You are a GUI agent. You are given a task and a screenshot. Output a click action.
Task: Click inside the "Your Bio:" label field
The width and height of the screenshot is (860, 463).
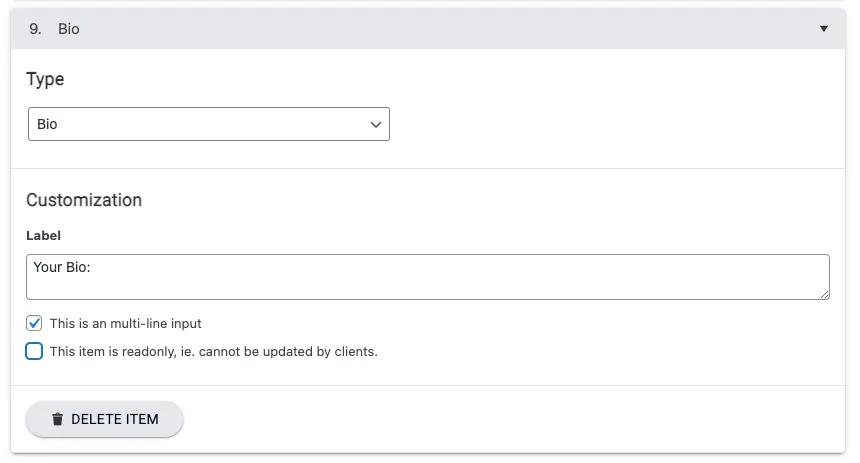tap(428, 277)
